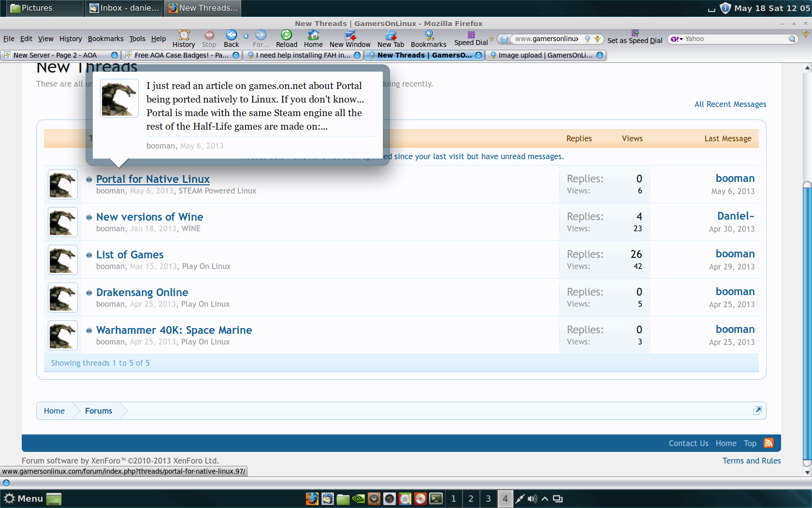Open Terms and Rules link
The height and width of the screenshot is (508, 812).
(x=752, y=461)
